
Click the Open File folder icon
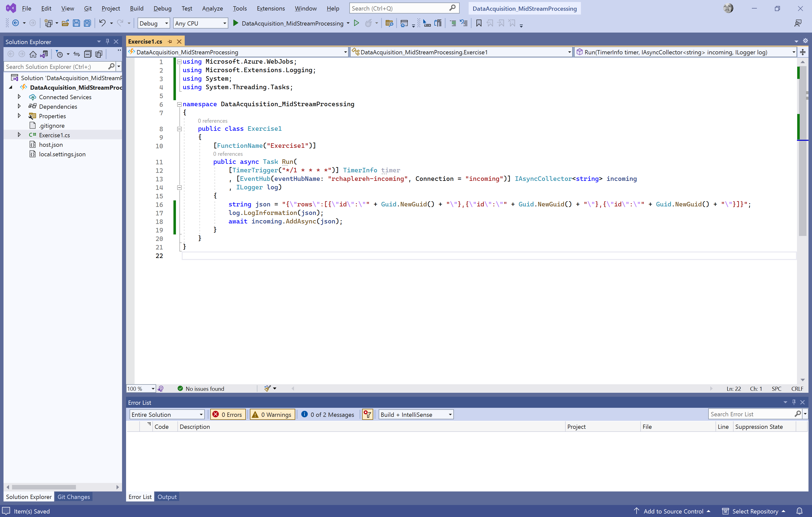65,23
